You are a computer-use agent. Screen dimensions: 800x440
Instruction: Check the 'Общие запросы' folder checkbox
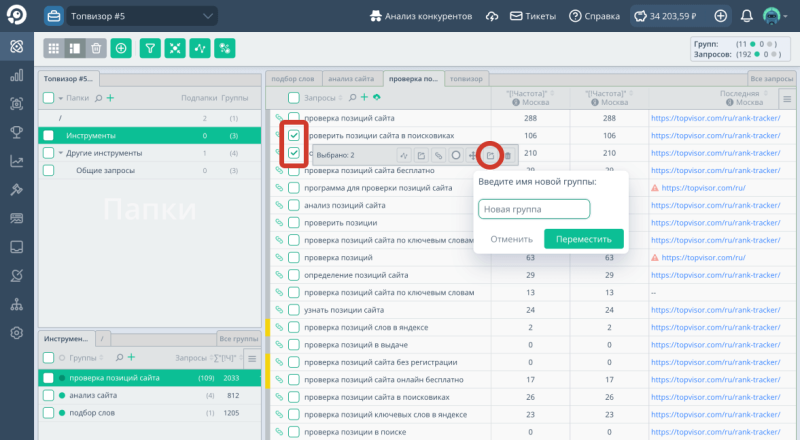[48, 171]
